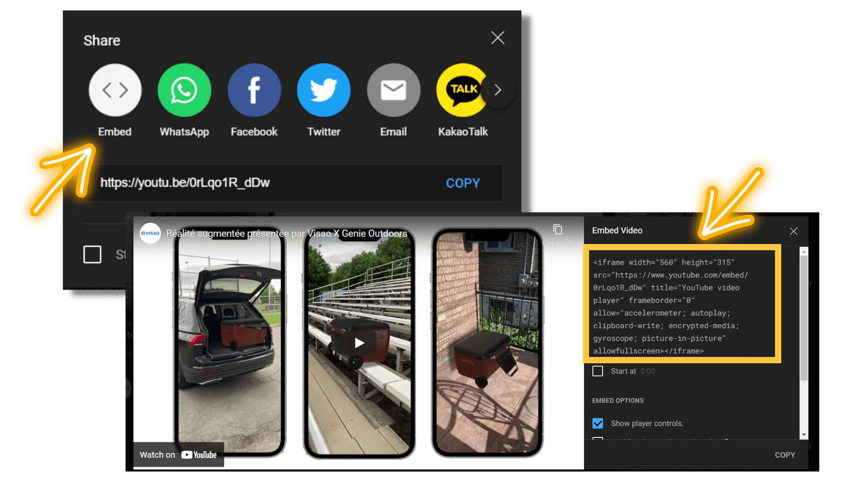Screen dimensions: 868x488
Task: Select the Embed sharing option
Action: pos(115,90)
